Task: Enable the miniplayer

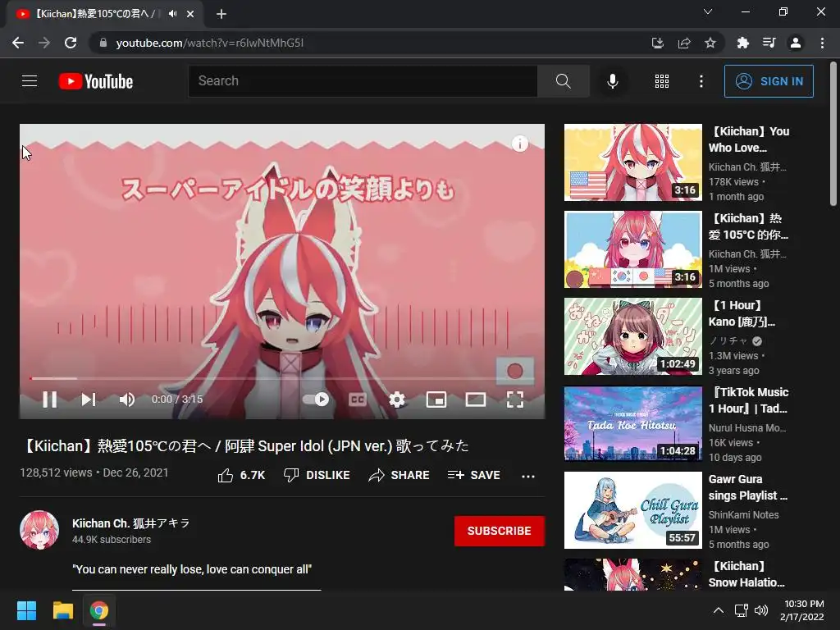Action: 436,399
